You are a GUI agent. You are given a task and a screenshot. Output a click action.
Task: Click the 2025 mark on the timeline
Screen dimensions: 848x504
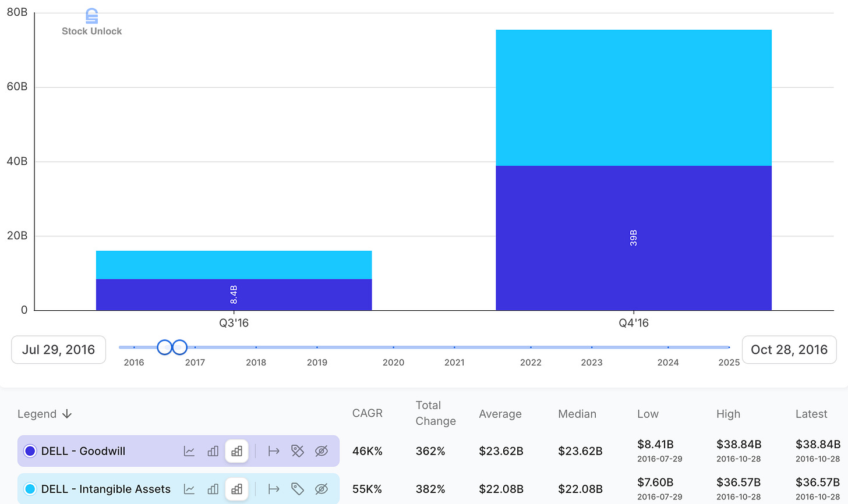click(x=729, y=362)
